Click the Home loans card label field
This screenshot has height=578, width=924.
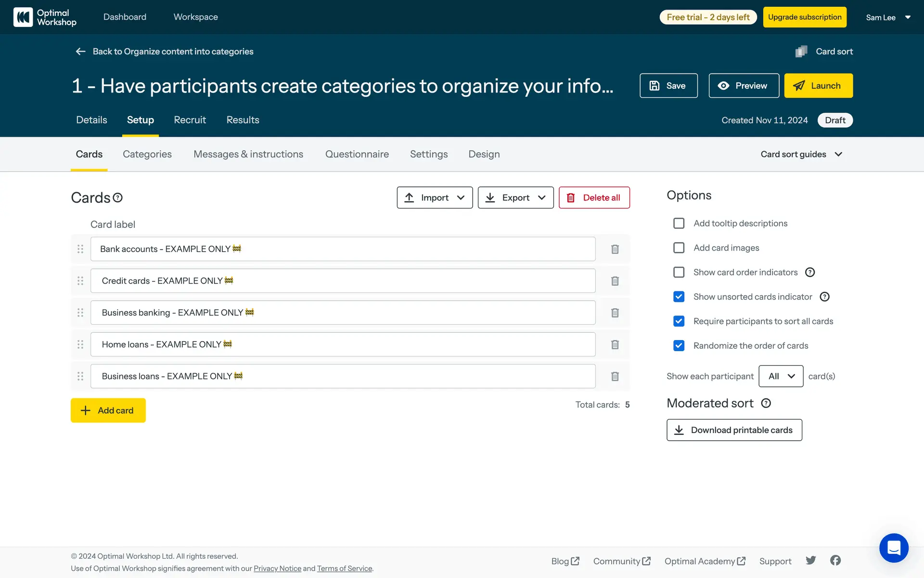[x=343, y=344]
